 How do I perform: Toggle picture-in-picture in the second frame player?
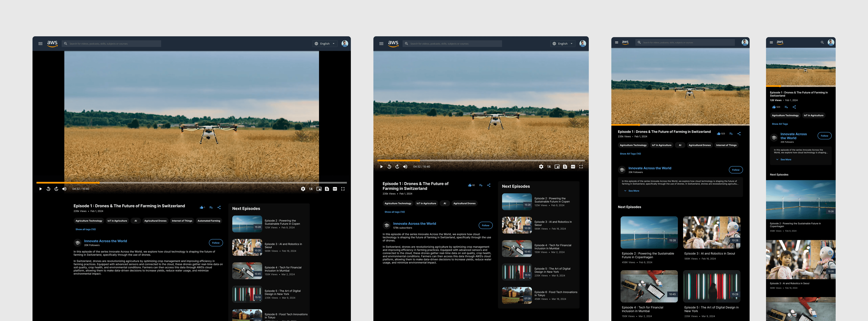[557, 167]
